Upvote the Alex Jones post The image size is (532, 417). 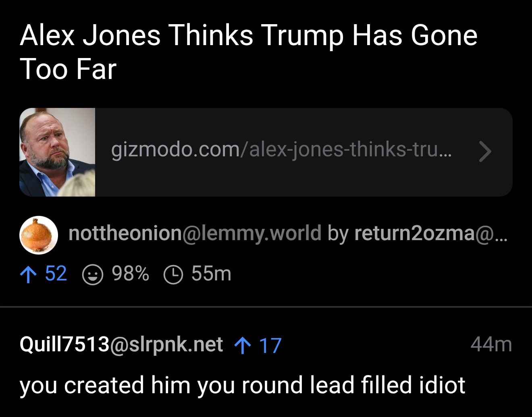(x=28, y=275)
